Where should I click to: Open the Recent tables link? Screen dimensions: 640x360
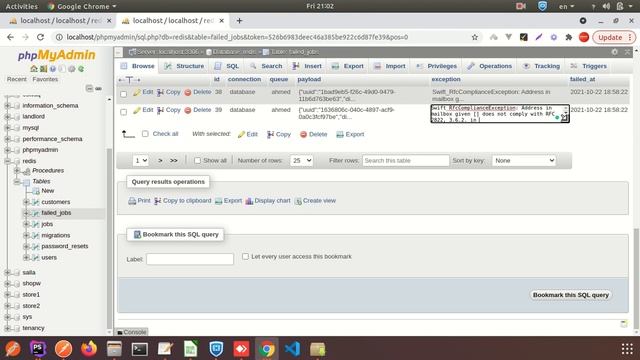[17, 79]
